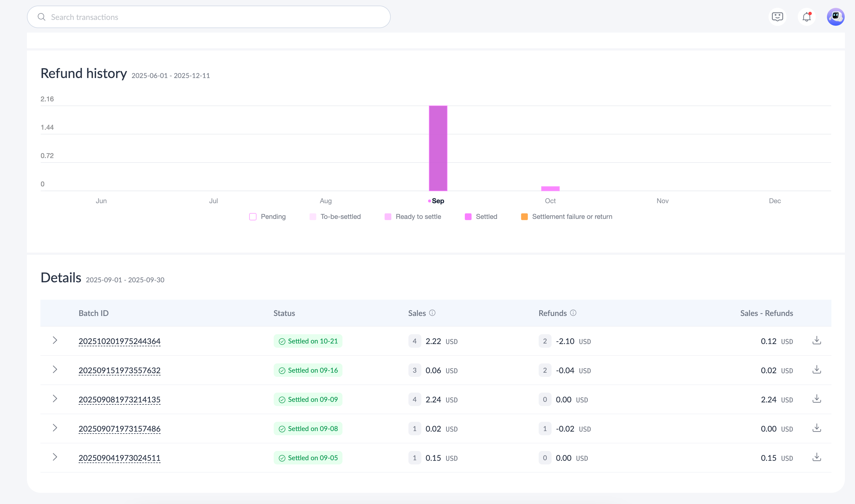Click the Search transactions field
855x504 pixels.
coord(209,17)
